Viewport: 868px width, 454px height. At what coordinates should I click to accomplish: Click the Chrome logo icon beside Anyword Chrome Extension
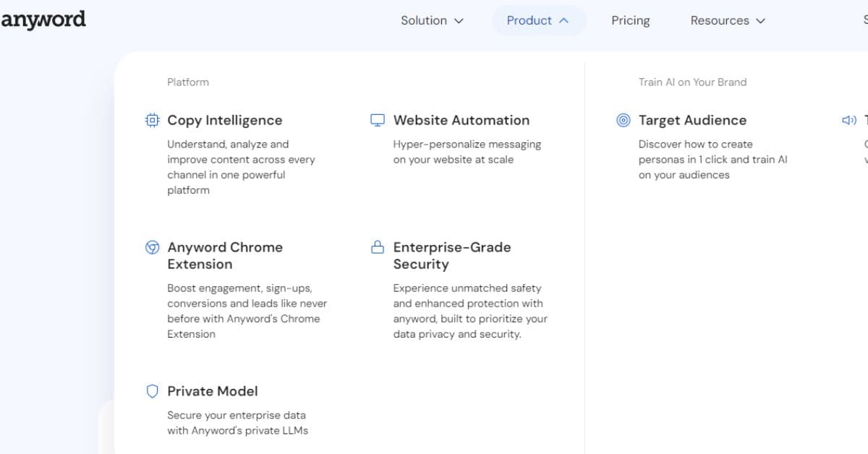pyautogui.click(x=152, y=247)
